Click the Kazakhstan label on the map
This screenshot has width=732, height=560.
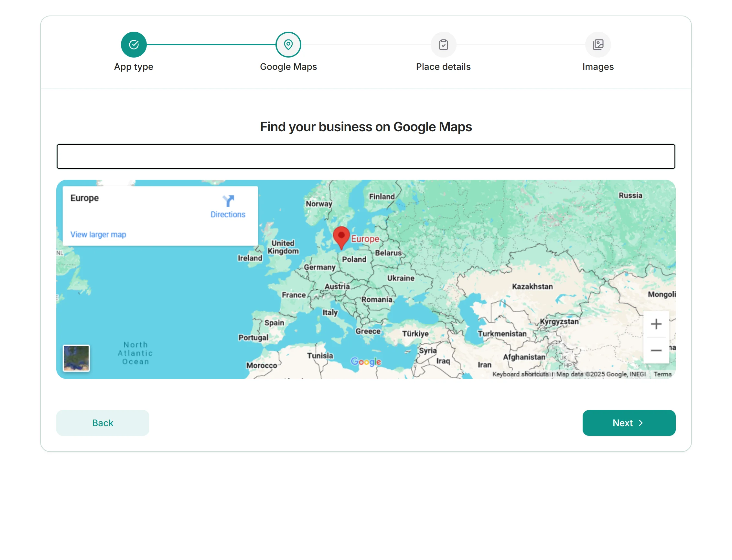tap(532, 286)
